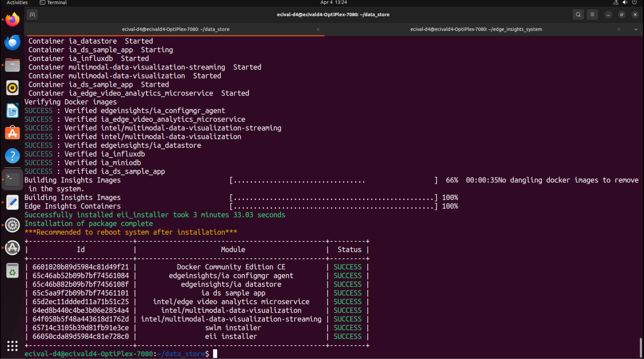Open the Help icon in the dock
Screen dimensions: 644x359
(12, 156)
